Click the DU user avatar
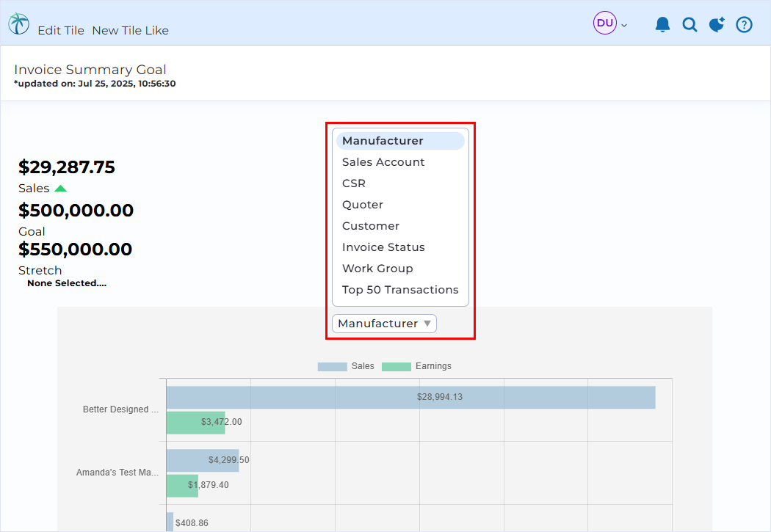The height and width of the screenshot is (532, 771). 605,23
